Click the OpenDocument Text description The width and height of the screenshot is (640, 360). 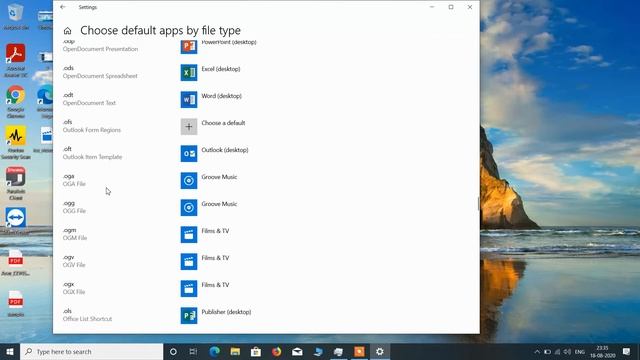click(89, 103)
